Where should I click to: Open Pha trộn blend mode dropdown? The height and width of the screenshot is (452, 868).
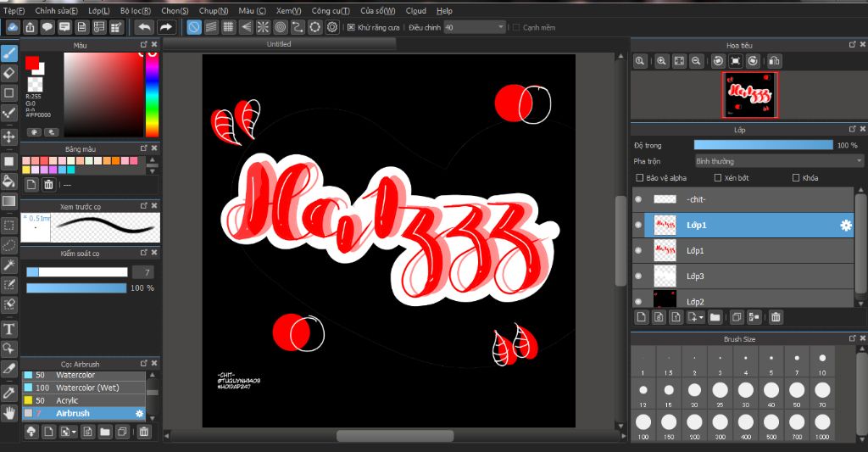[x=779, y=161]
